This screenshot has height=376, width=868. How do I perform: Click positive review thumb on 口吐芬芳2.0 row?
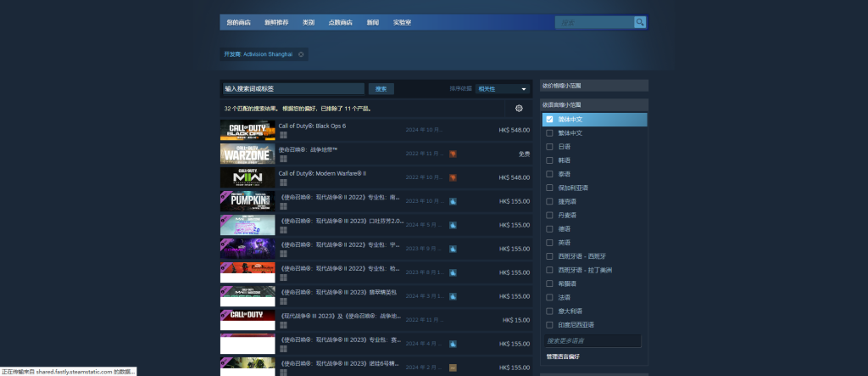(x=453, y=225)
